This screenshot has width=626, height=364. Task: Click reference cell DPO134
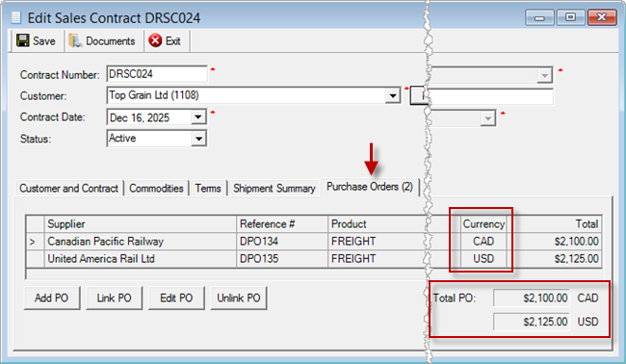click(282, 242)
